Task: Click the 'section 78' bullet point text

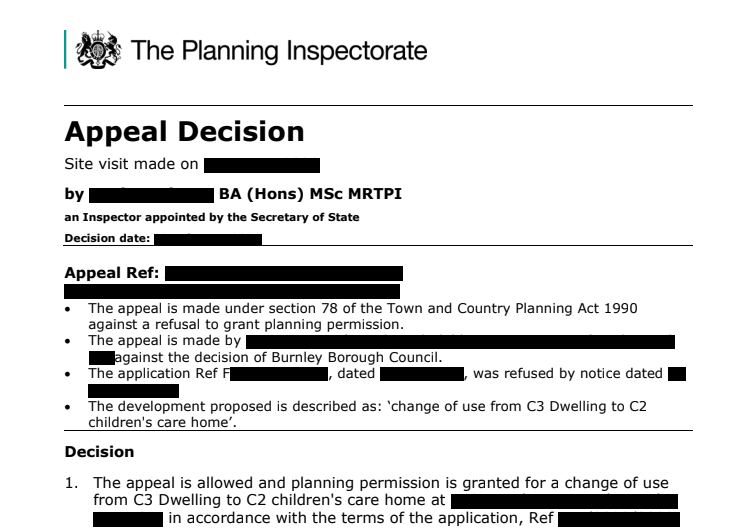Action: pos(362,308)
